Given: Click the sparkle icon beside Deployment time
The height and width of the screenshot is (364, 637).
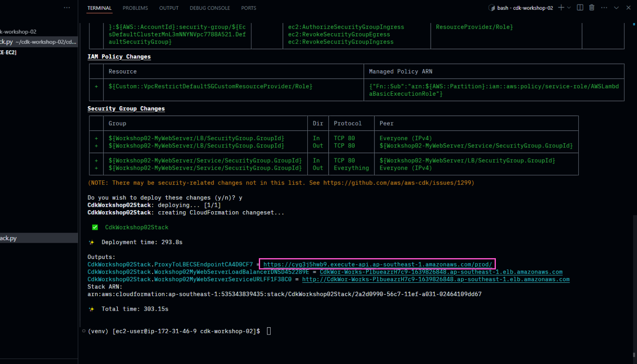Looking at the screenshot, I should click(91, 242).
